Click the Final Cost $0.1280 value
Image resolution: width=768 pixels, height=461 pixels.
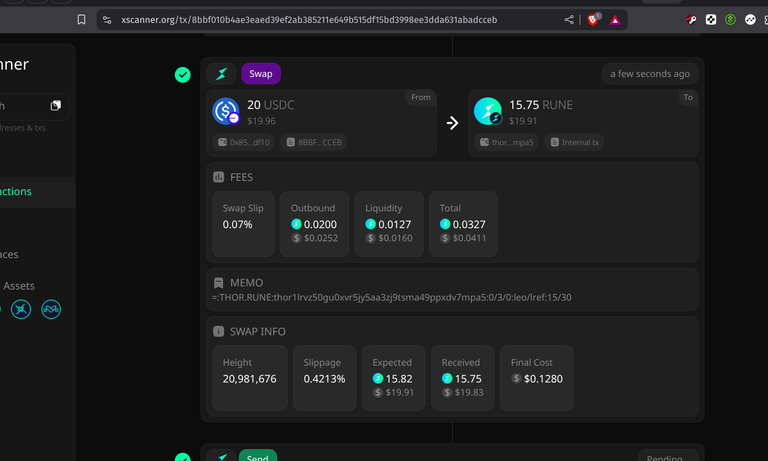(543, 379)
